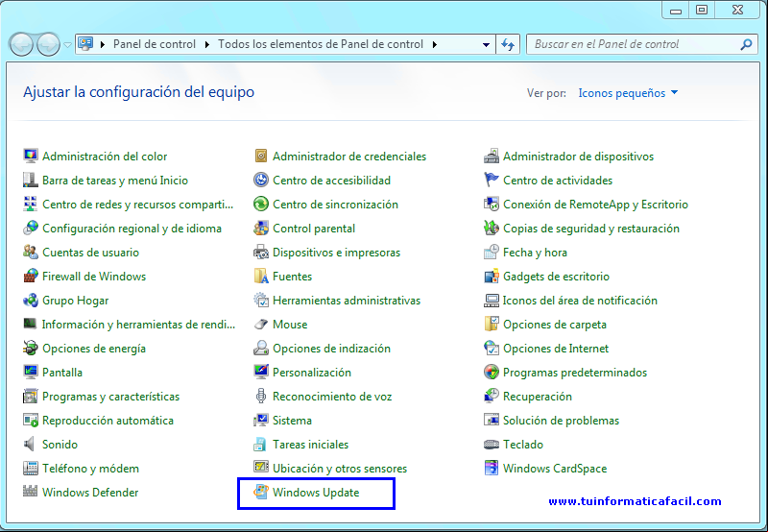Open the Teclado keyboard icon
The width and height of the screenshot is (768, 532).
coord(492,445)
